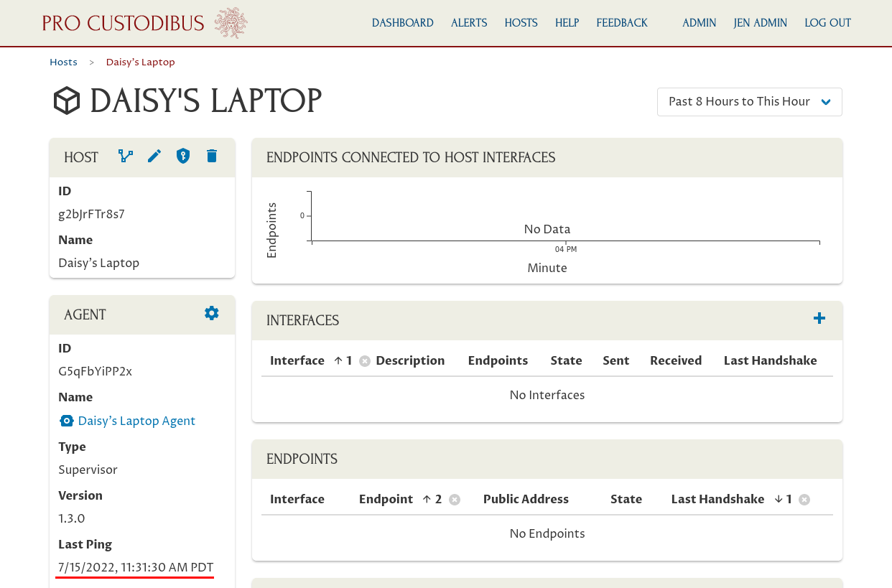Screen dimensions: 892x588
Task: Open the host network graph icon
Action: 126,156
